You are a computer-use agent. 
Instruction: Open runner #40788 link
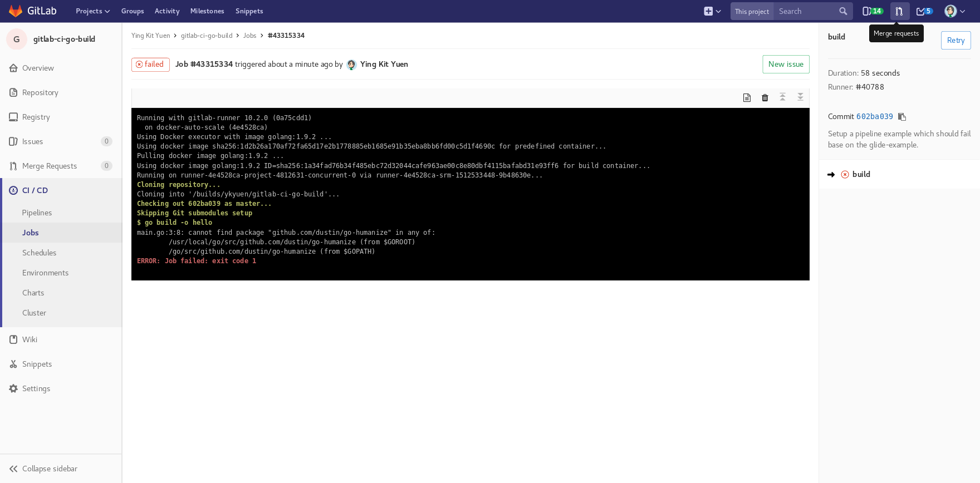(x=870, y=87)
